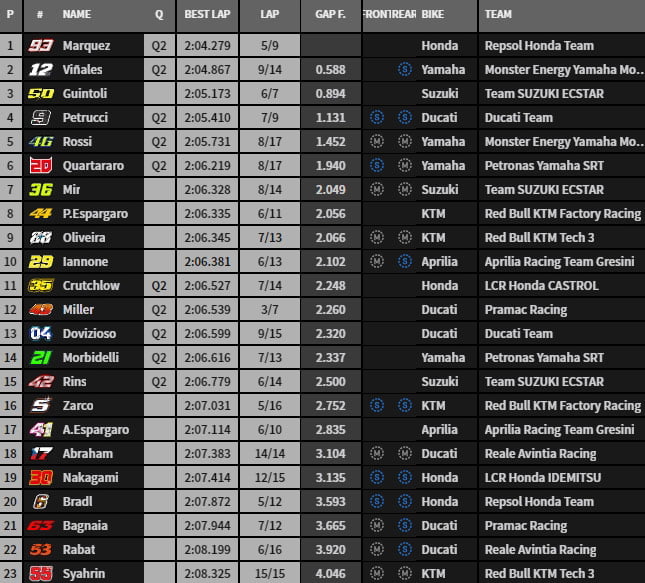Click Petrucci's front tyre compound icon
Image resolution: width=645 pixels, height=583 pixels.
point(376,117)
